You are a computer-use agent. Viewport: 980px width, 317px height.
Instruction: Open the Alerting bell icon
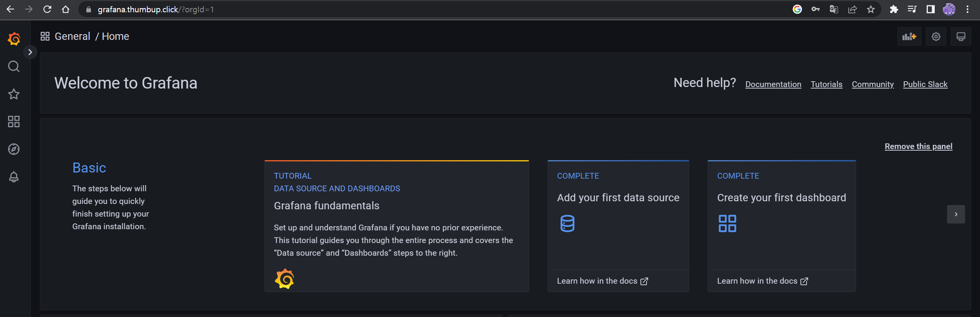pyautogui.click(x=14, y=177)
